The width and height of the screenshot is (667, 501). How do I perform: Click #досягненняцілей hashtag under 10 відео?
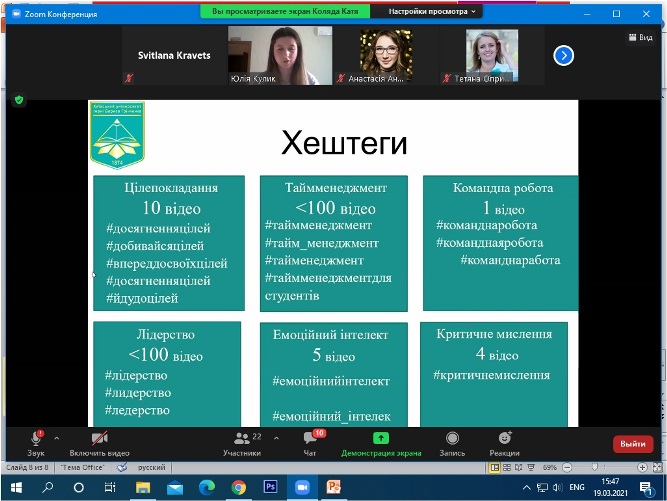[158, 228]
